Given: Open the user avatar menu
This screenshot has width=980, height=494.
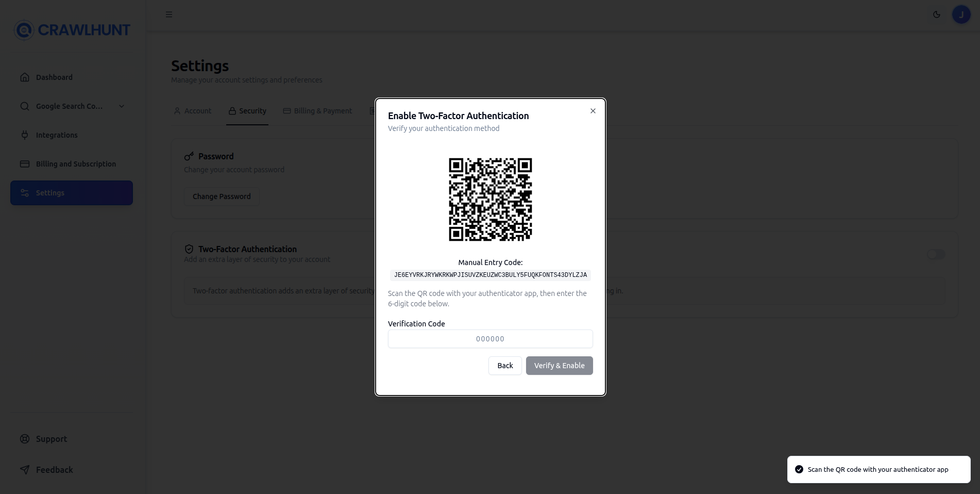Looking at the screenshot, I should click(x=960, y=14).
